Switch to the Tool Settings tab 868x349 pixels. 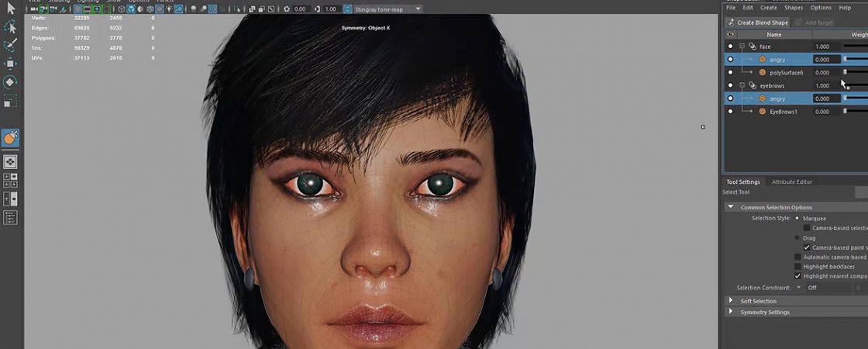click(x=743, y=181)
